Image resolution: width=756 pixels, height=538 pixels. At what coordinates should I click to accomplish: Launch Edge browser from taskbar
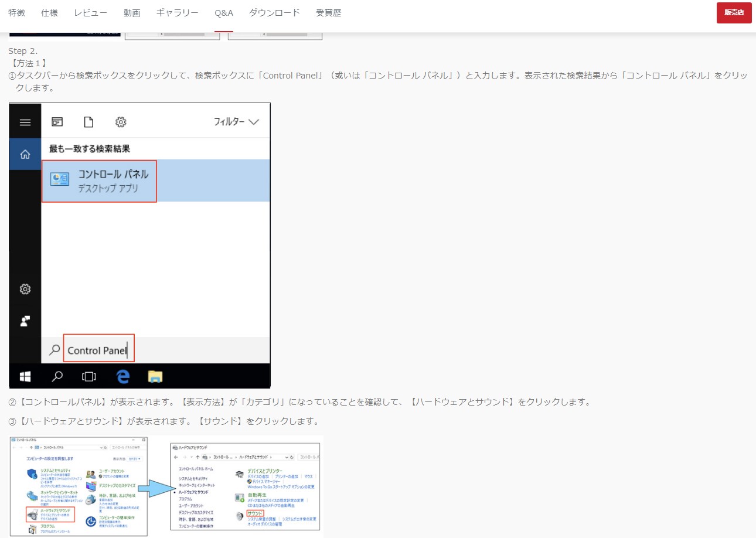(122, 376)
